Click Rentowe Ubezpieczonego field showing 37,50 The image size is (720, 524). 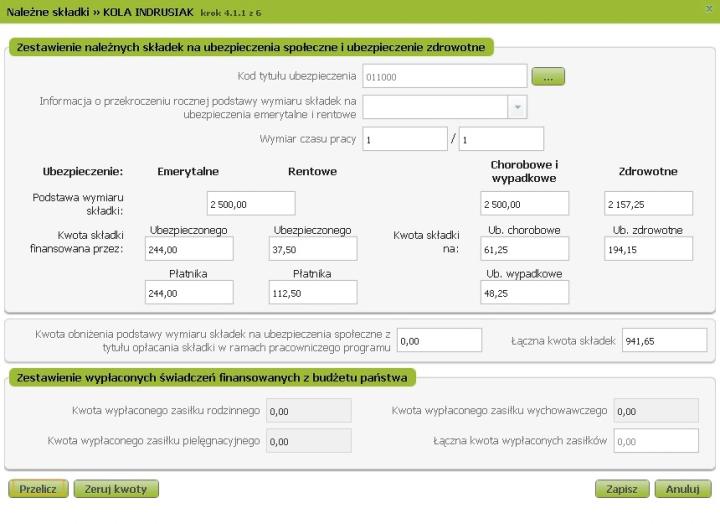tap(311, 249)
